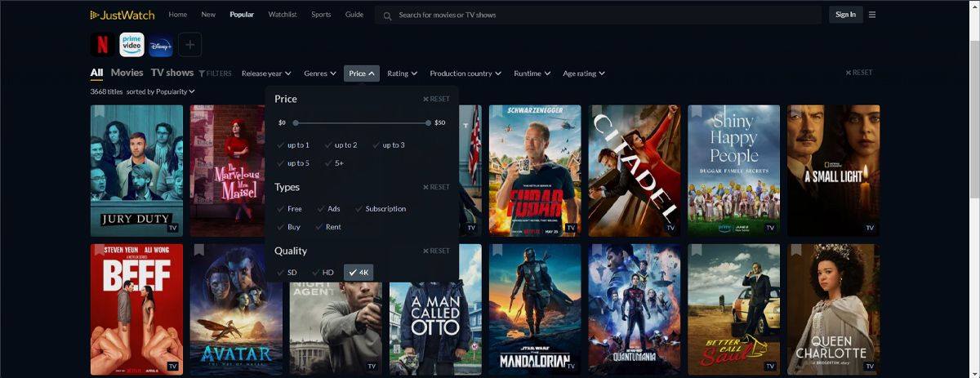Image resolution: width=980 pixels, height=378 pixels.
Task: Click the FILTERS funnel icon
Action: coord(202,73)
